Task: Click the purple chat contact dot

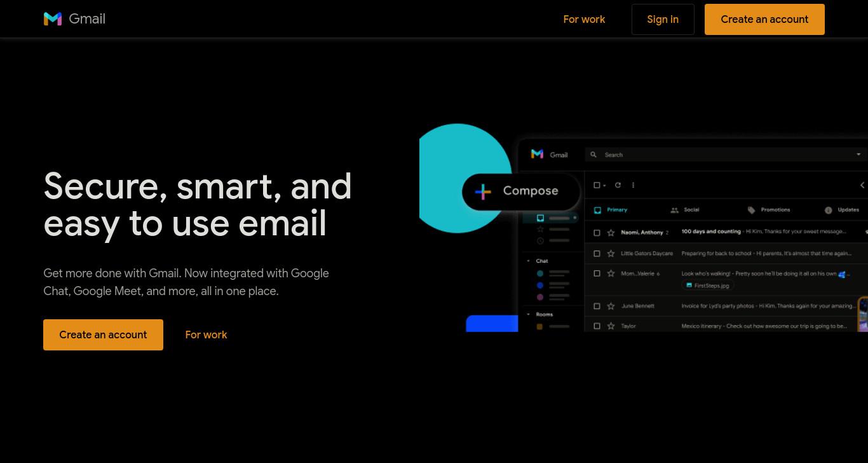Action: (540, 297)
